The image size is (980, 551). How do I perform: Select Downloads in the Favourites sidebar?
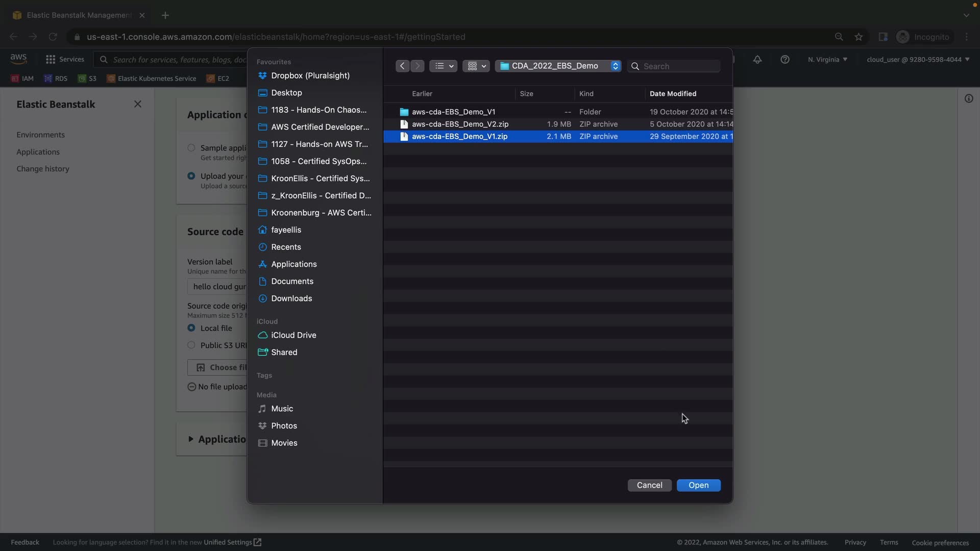[291, 298]
